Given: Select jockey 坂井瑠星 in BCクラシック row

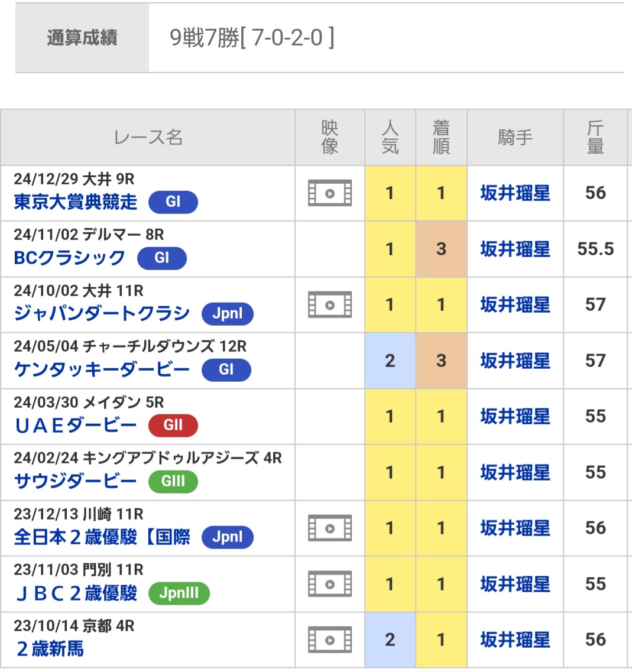Looking at the screenshot, I should 515,249.
